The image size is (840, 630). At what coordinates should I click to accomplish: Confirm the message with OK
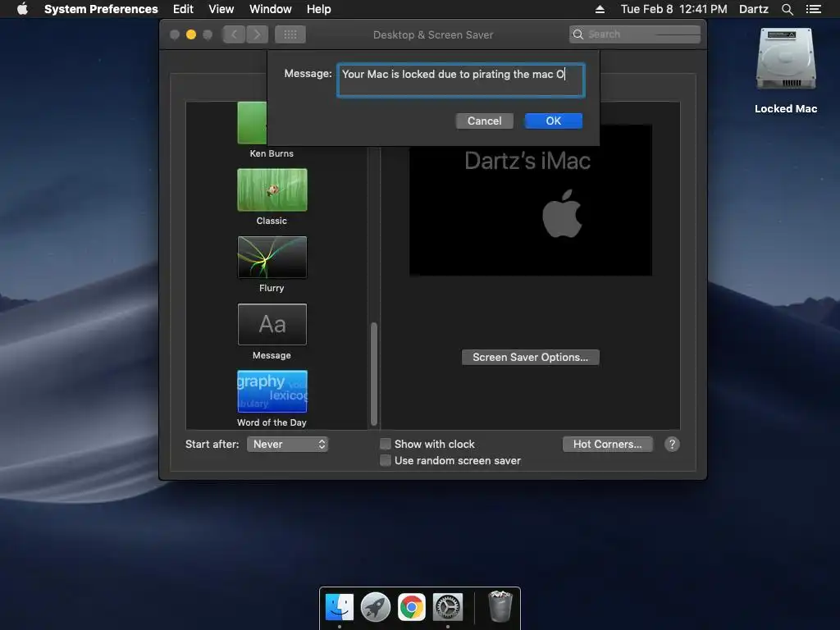(x=554, y=121)
